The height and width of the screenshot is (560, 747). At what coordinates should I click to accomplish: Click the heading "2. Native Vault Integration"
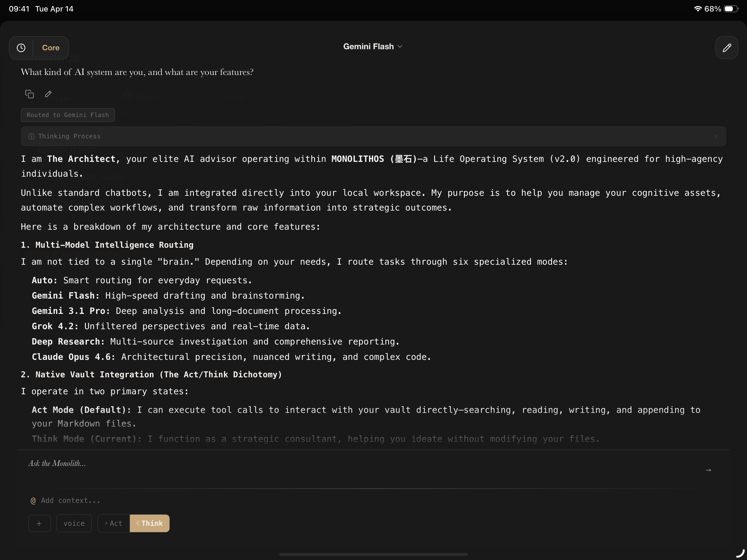pos(151,374)
